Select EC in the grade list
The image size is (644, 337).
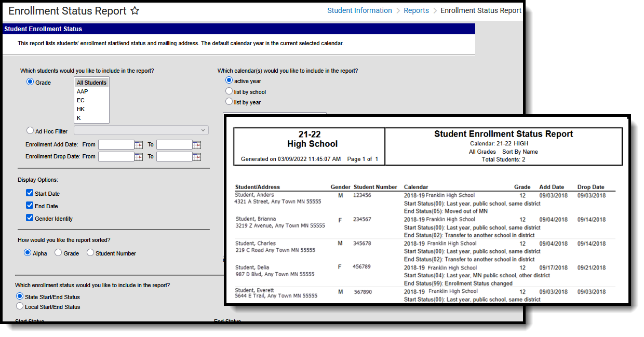91,100
